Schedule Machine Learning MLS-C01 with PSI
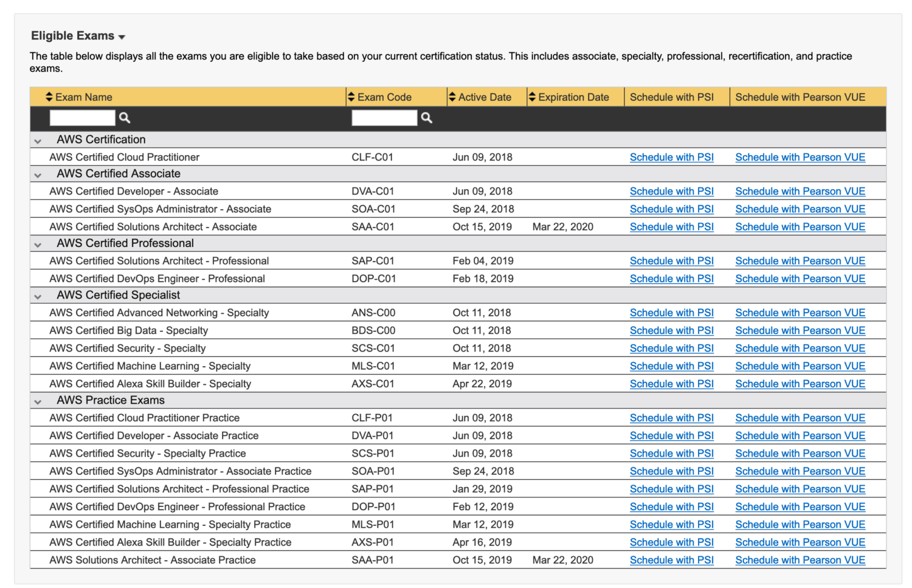 [x=672, y=366]
